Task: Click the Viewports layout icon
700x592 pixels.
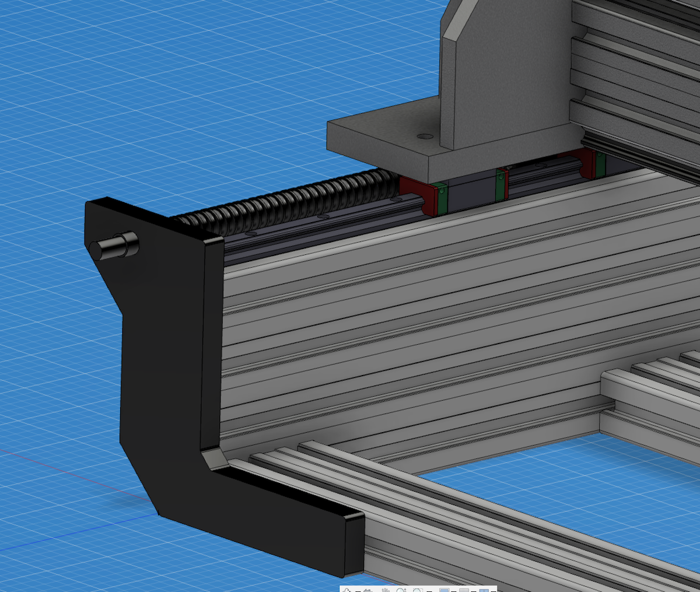Action: tap(484, 590)
